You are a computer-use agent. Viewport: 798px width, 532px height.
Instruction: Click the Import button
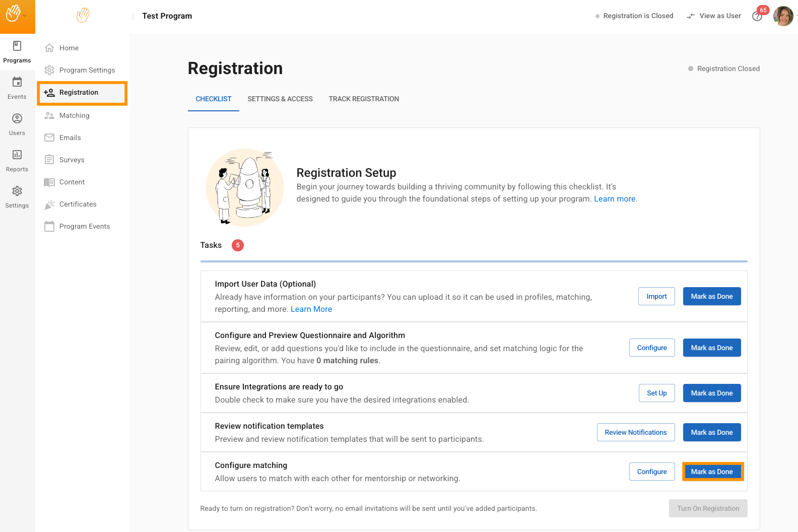coord(656,296)
